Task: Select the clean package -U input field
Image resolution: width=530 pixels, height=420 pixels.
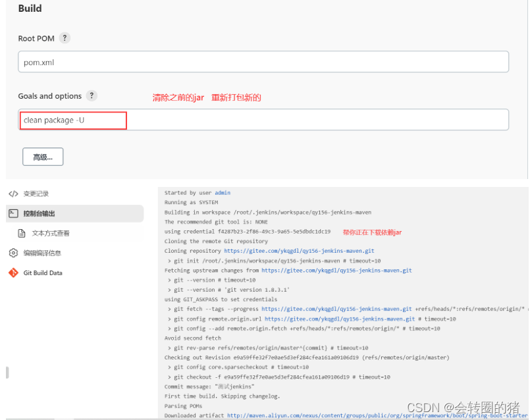Action: (72, 120)
